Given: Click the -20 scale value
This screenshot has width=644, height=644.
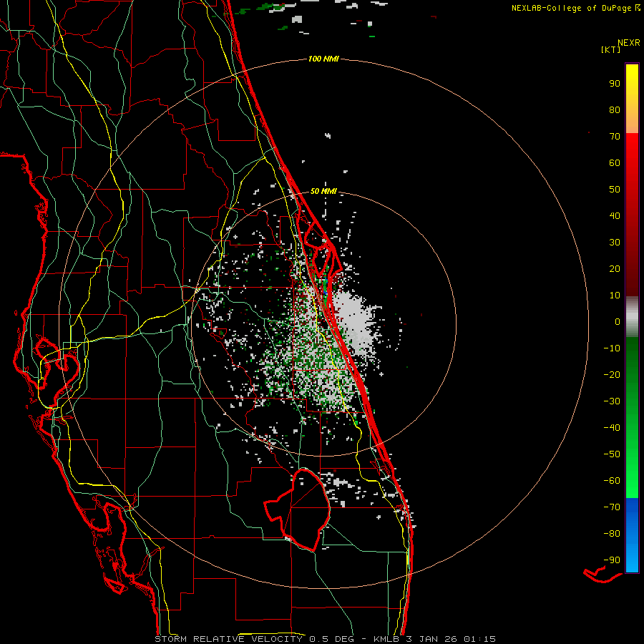Looking at the screenshot, I should pos(612,374).
